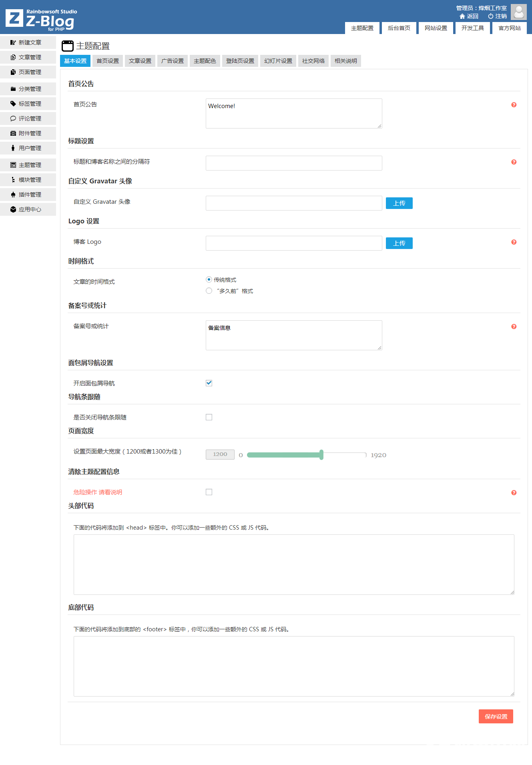Image resolution: width=532 pixels, height=765 pixels.
Task: Switch to 首页设置 tab
Action: pos(108,61)
